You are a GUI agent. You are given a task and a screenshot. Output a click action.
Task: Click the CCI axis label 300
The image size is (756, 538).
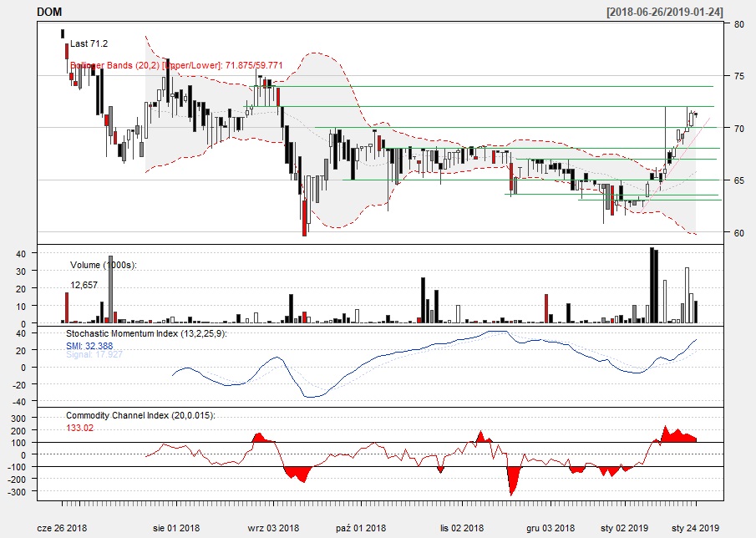coord(18,419)
